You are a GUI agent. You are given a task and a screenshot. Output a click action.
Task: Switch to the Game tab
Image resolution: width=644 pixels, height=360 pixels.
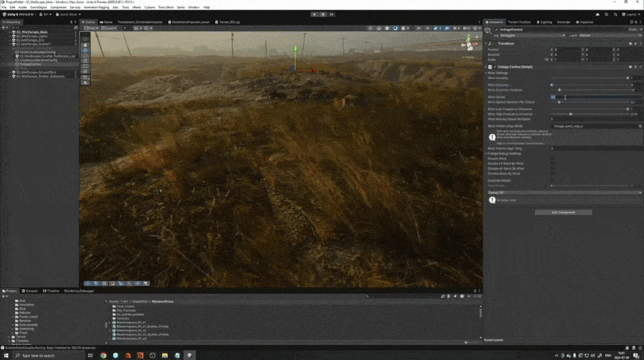pos(106,22)
